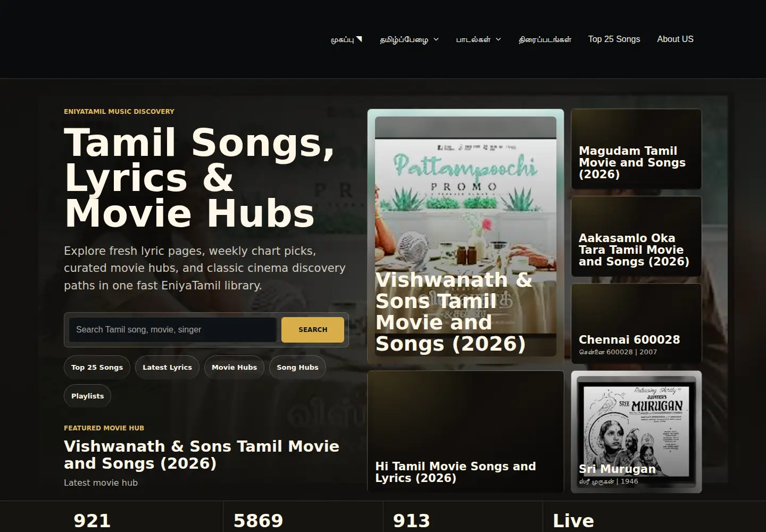Click the 913 stat counter

point(411,520)
